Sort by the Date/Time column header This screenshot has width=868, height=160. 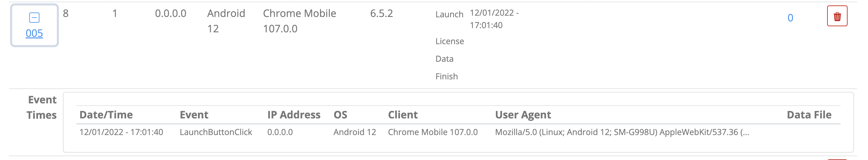point(106,115)
